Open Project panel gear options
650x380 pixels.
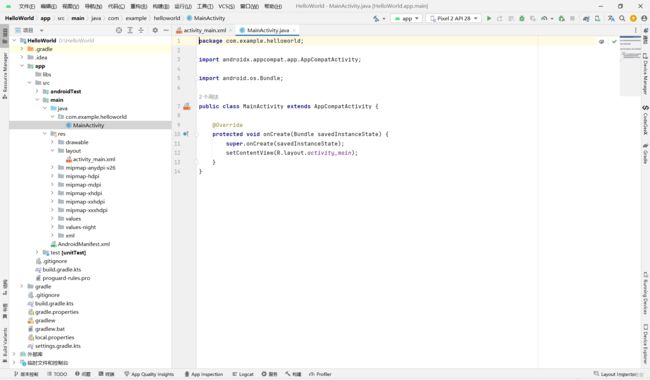[x=155, y=30]
